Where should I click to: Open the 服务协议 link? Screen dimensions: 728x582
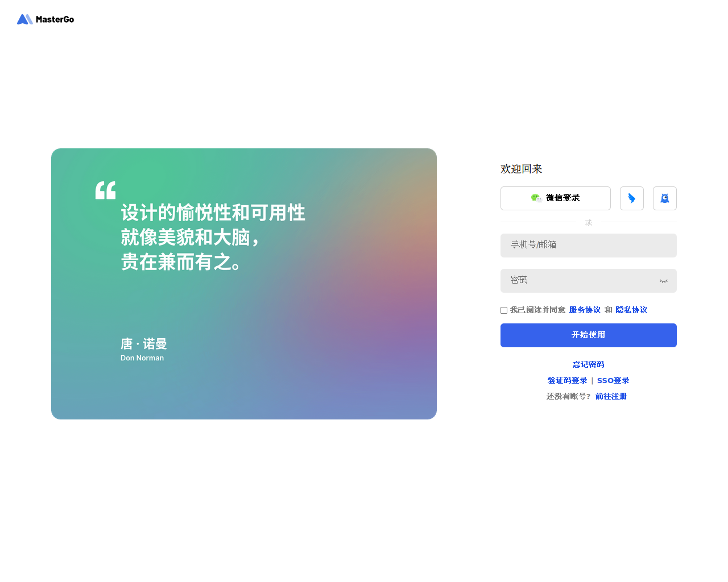[x=585, y=310]
